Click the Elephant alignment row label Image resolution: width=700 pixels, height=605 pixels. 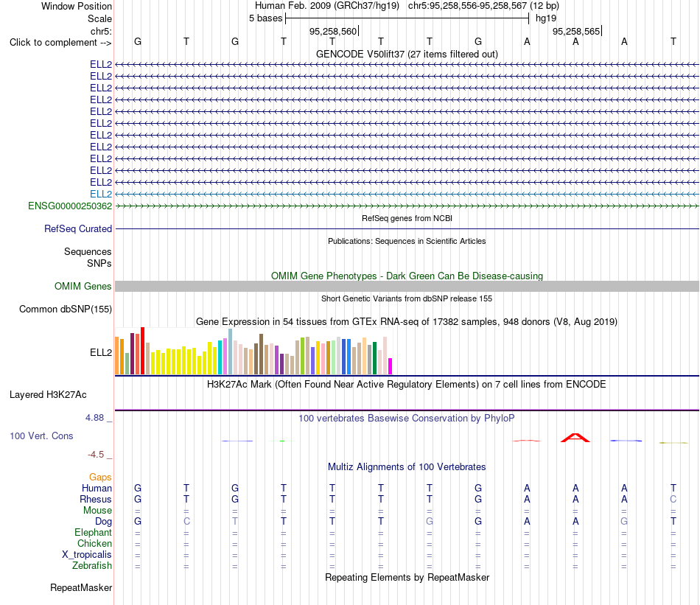click(93, 532)
